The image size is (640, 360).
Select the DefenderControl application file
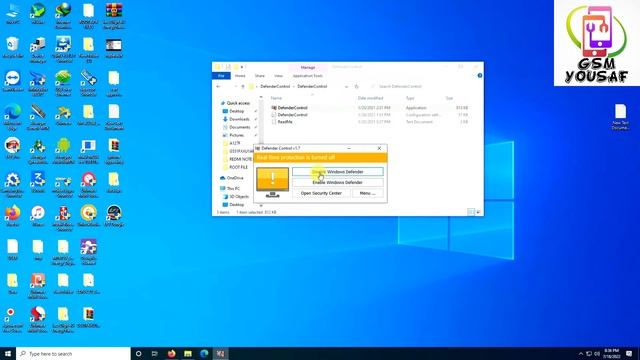292,108
